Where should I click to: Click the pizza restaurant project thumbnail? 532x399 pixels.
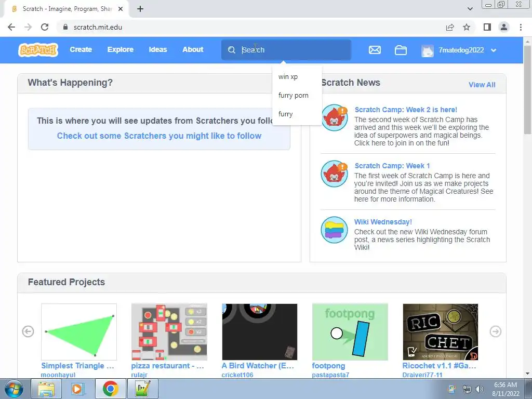click(169, 332)
